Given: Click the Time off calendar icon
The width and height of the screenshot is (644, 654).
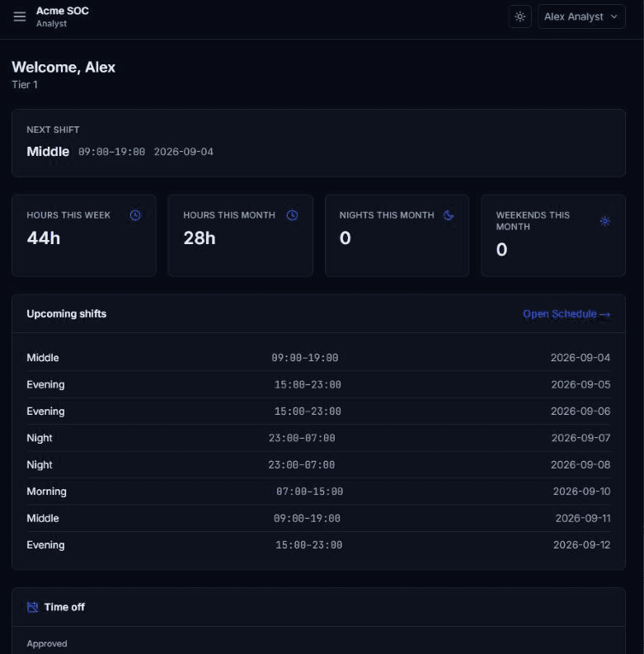Looking at the screenshot, I should [x=32, y=607].
